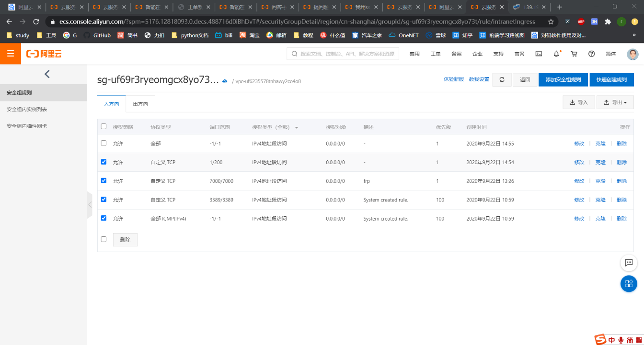This screenshot has height=345, width=644.
Task: Open the Aliyun hamburger menu
Action: pos(11,54)
